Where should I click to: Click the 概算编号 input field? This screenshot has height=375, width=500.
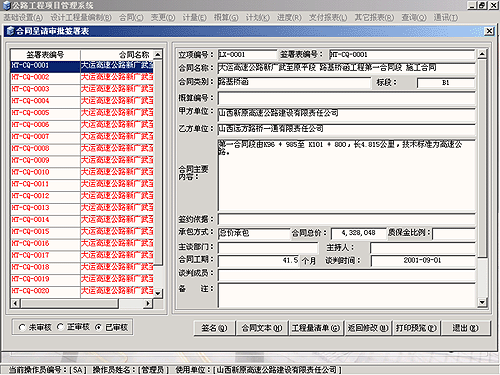[346, 98]
